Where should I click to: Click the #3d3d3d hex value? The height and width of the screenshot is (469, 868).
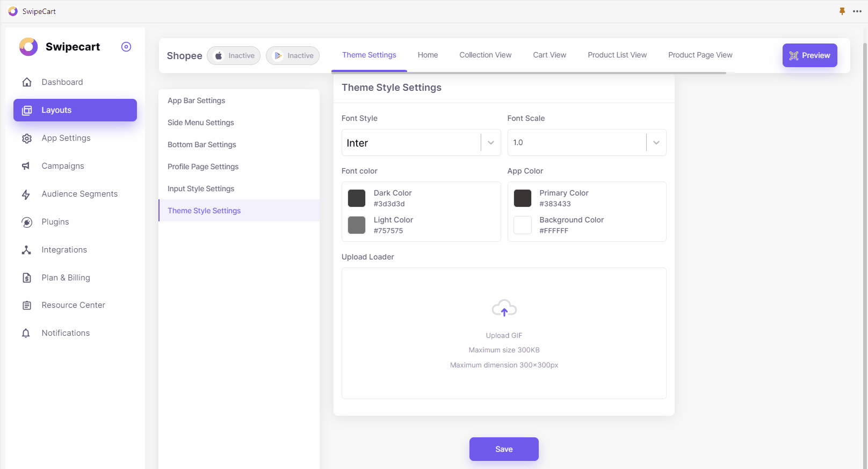[x=389, y=204]
